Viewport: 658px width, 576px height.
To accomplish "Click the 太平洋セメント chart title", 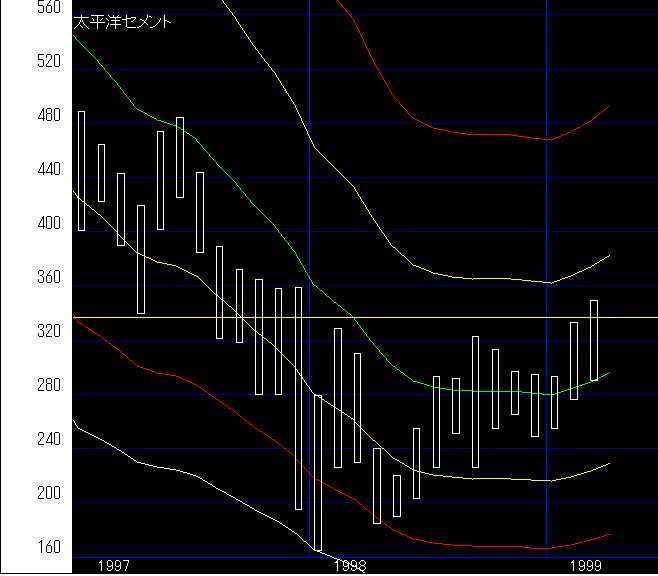I will tap(122, 22).
